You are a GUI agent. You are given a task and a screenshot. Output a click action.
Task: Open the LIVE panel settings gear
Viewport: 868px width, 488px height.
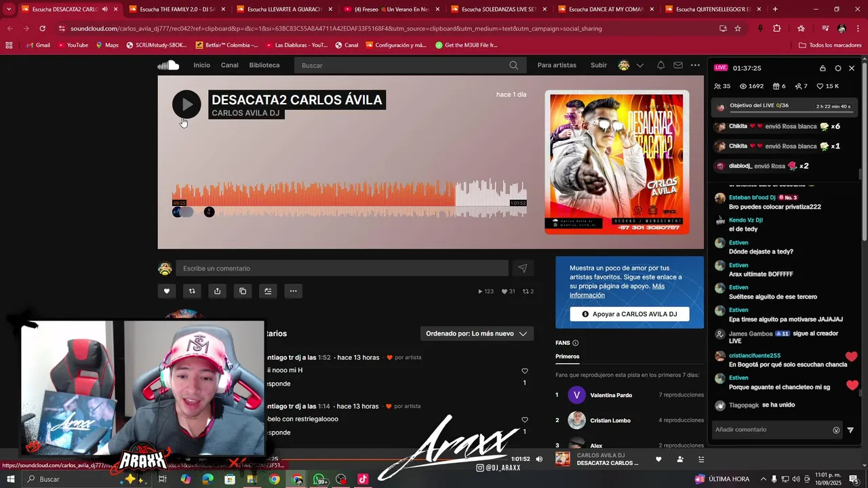(838, 68)
